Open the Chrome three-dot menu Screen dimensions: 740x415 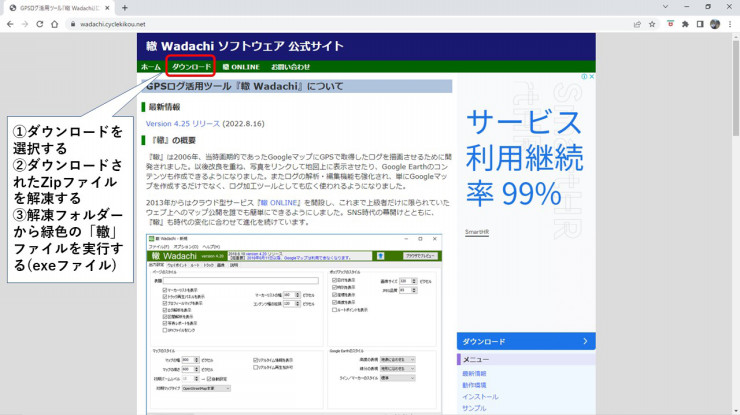(730, 24)
